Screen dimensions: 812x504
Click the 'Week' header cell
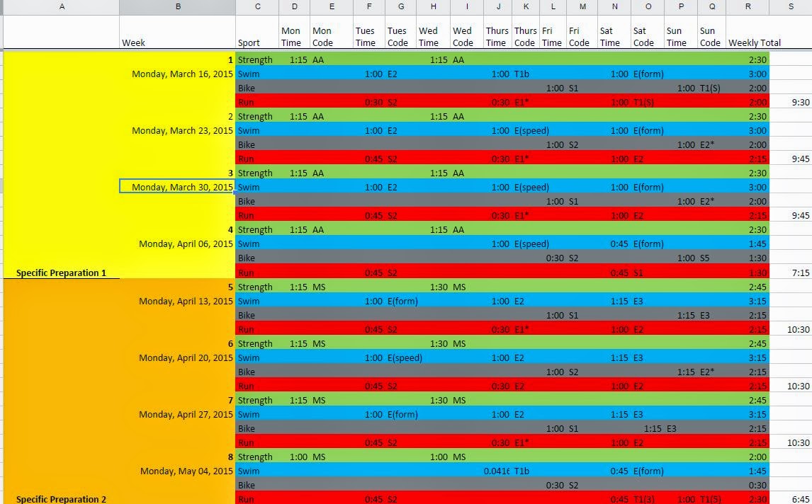178,32
